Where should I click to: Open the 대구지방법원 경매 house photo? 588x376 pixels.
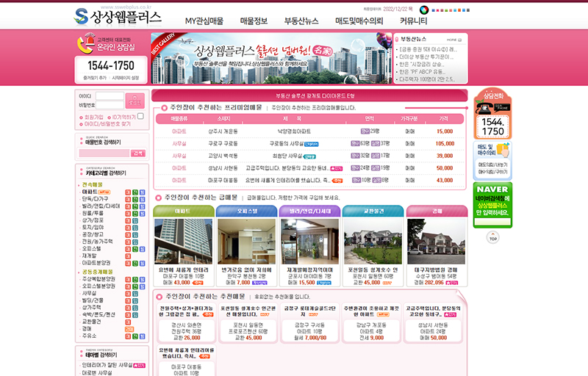tap(436, 242)
